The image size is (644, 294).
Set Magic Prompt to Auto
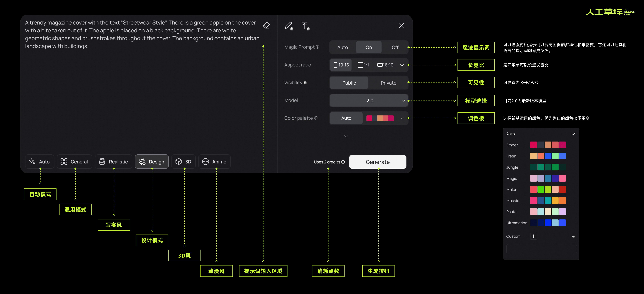[342, 47]
